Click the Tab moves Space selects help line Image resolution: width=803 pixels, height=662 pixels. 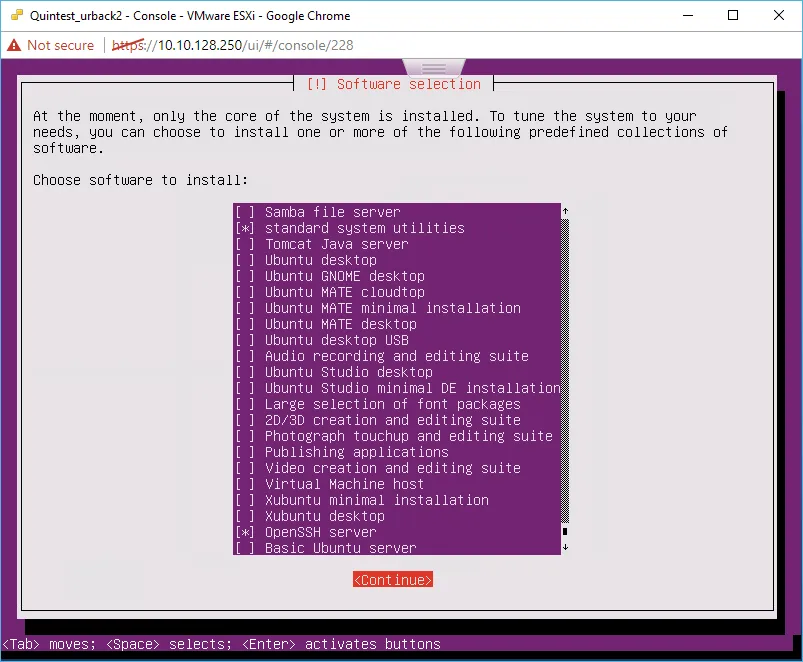[x=222, y=644]
